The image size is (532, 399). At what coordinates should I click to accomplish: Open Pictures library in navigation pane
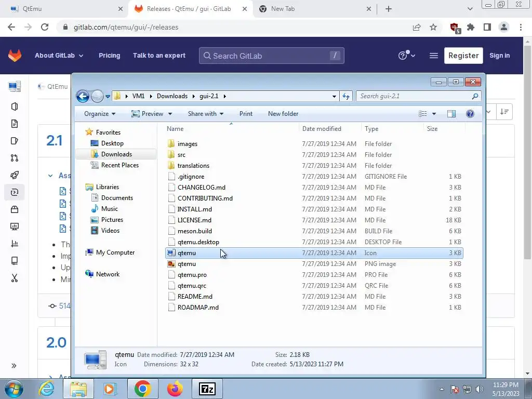112,220
